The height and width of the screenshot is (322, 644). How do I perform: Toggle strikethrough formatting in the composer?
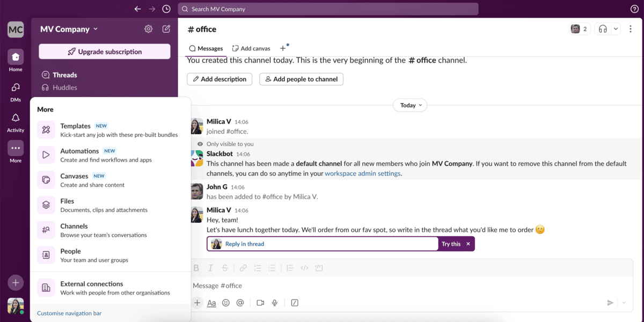pos(224,268)
